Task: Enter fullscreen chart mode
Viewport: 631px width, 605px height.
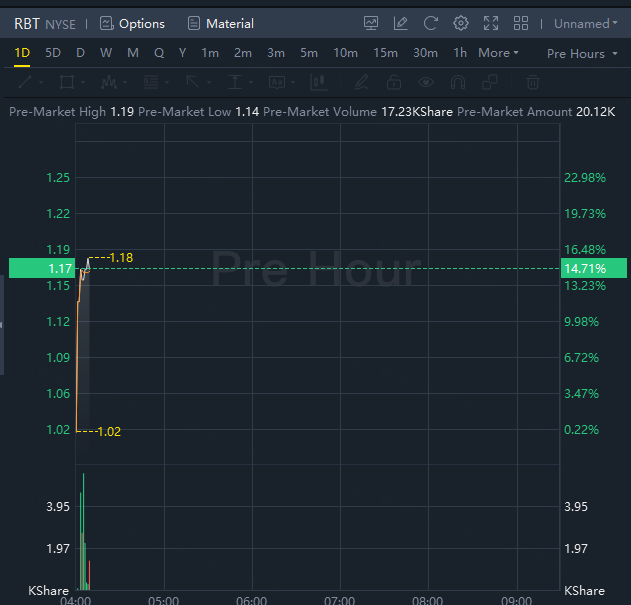Action: pos(491,23)
